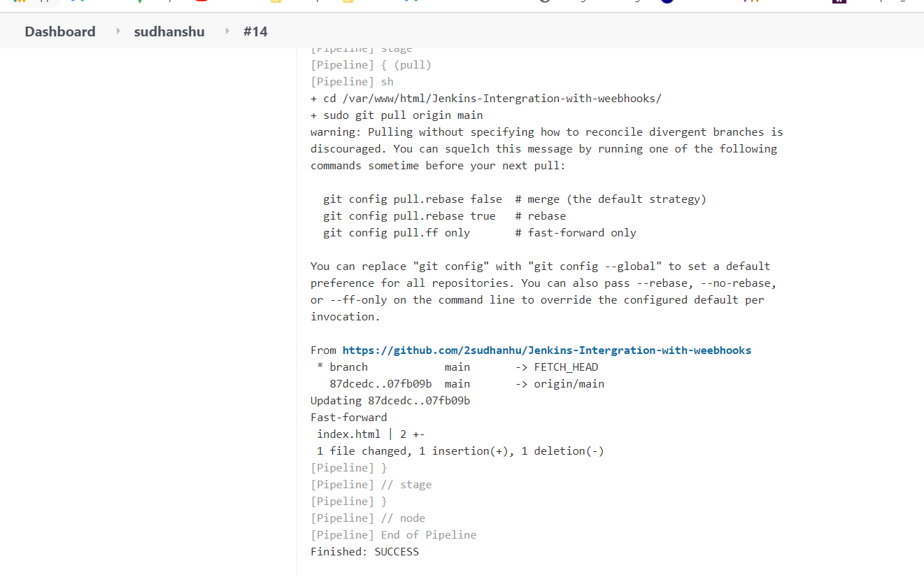Navigate to the Dashboard breadcrumb
924x575 pixels.
(59, 31)
